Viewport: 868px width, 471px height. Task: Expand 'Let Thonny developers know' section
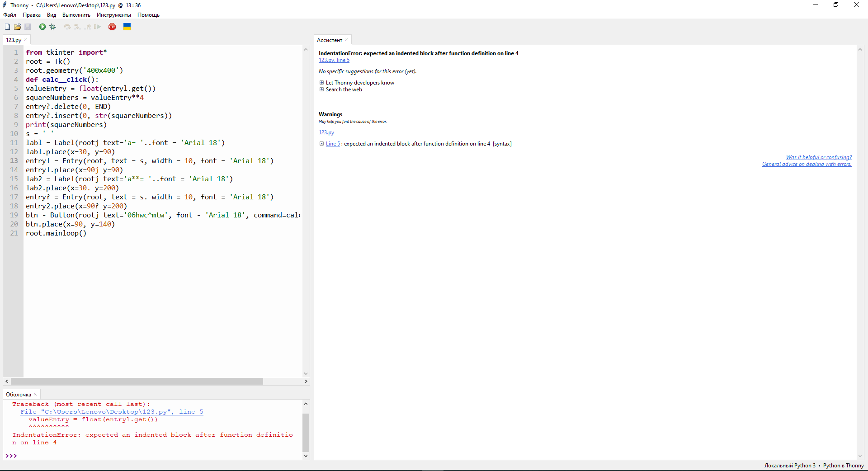321,83
